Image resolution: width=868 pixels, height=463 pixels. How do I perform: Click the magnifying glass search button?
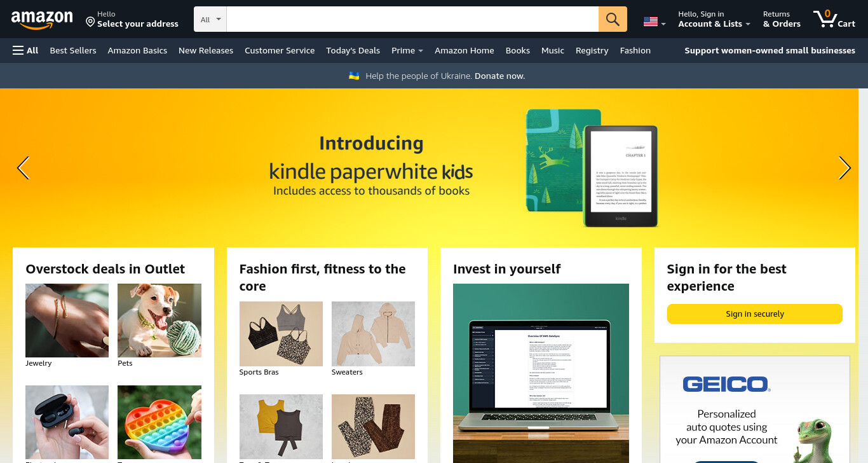[x=613, y=19]
